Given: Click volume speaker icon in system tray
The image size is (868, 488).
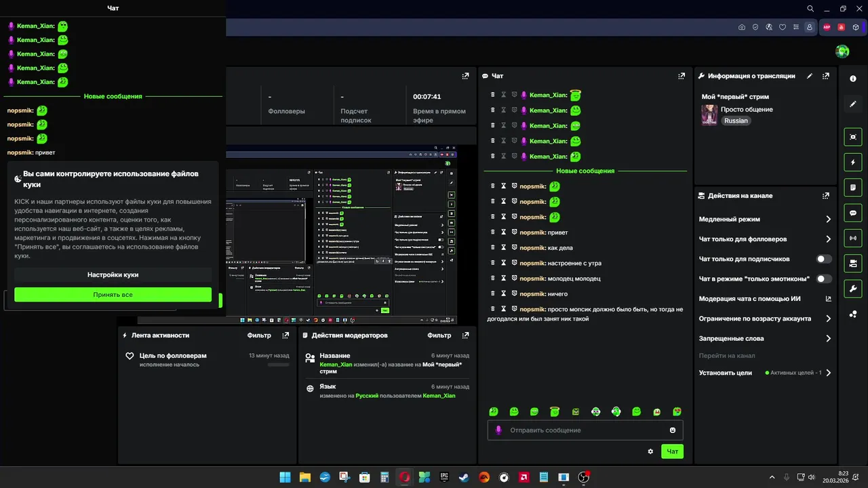Looking at the screenshot, I should (812, 477).
